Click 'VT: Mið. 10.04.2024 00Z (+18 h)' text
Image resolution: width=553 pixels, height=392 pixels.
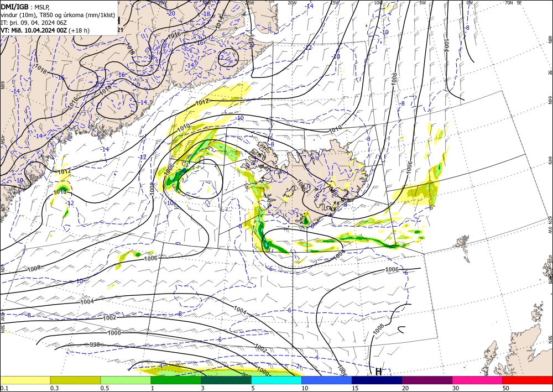[x=45, y=30]
